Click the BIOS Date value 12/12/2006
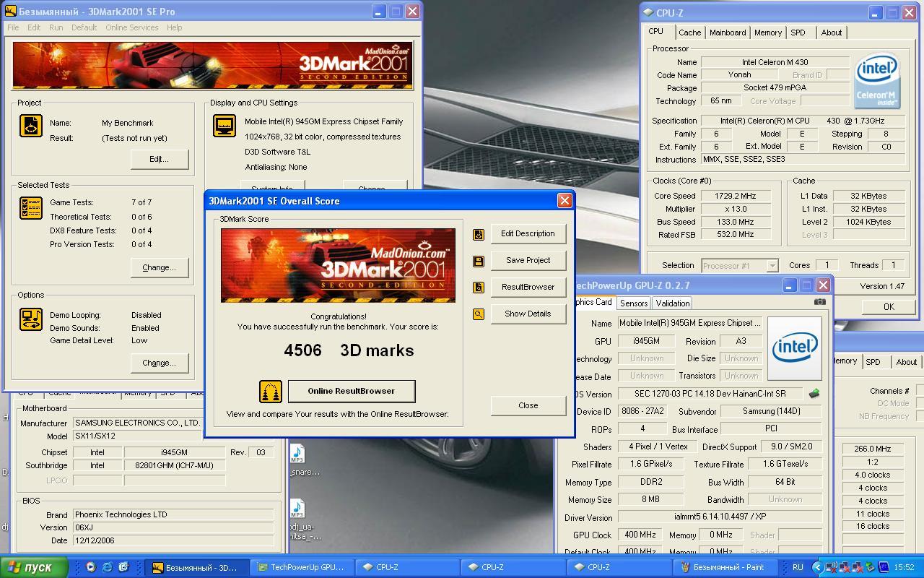 tap(173, 540)
